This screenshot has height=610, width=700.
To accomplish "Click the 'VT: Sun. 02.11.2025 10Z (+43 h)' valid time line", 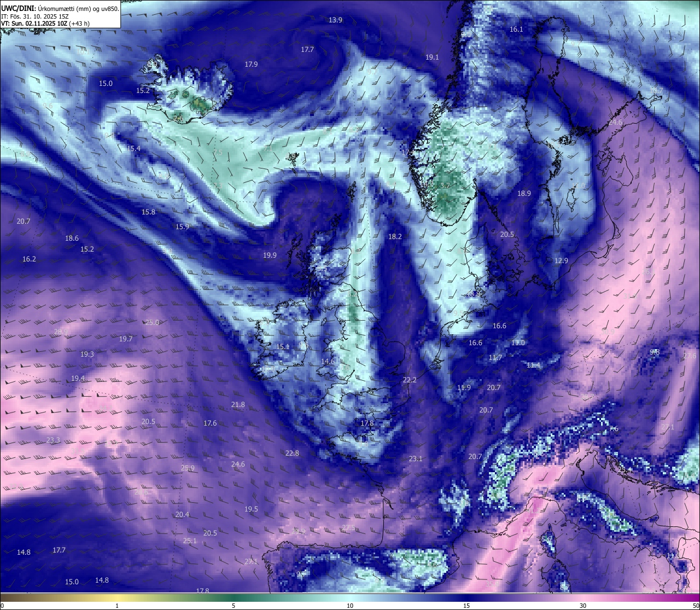I will pyautogui.click(x=45, y=24).
